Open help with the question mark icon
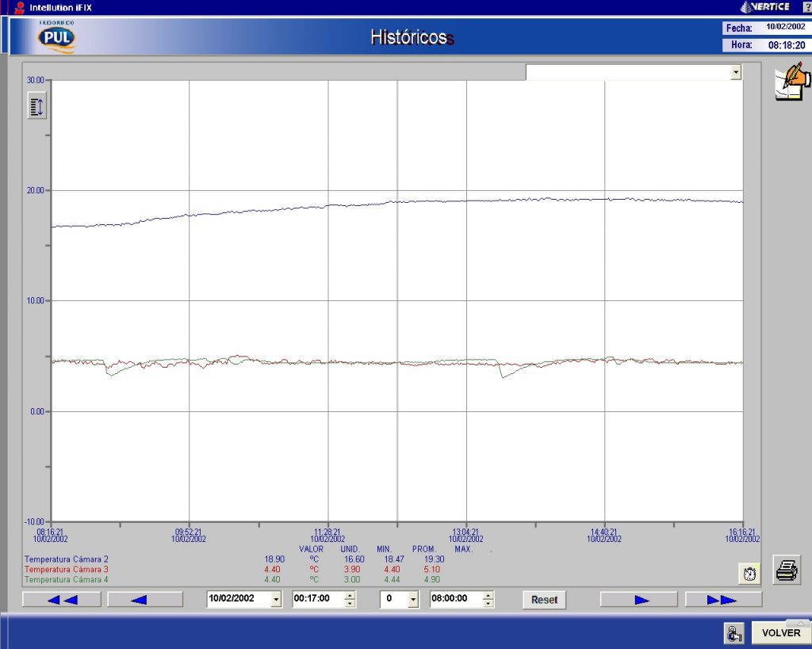The width and height of the screenshot is (812, 649). 806,7
